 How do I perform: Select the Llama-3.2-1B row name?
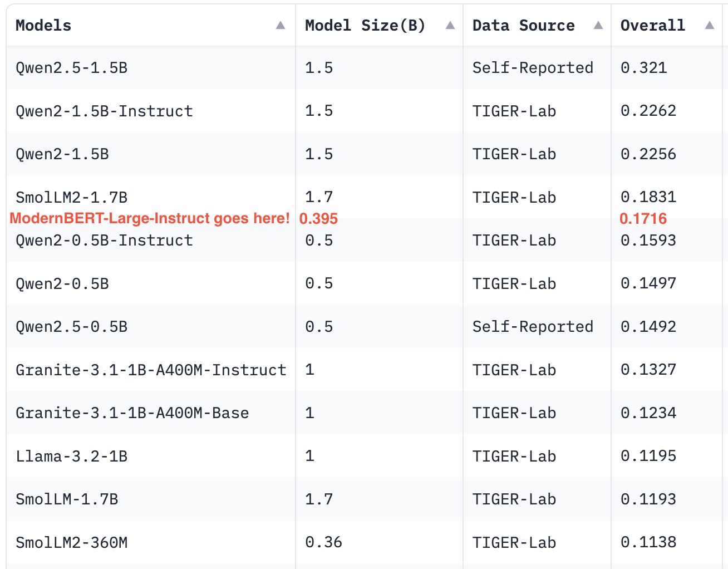tap(71, 457)
